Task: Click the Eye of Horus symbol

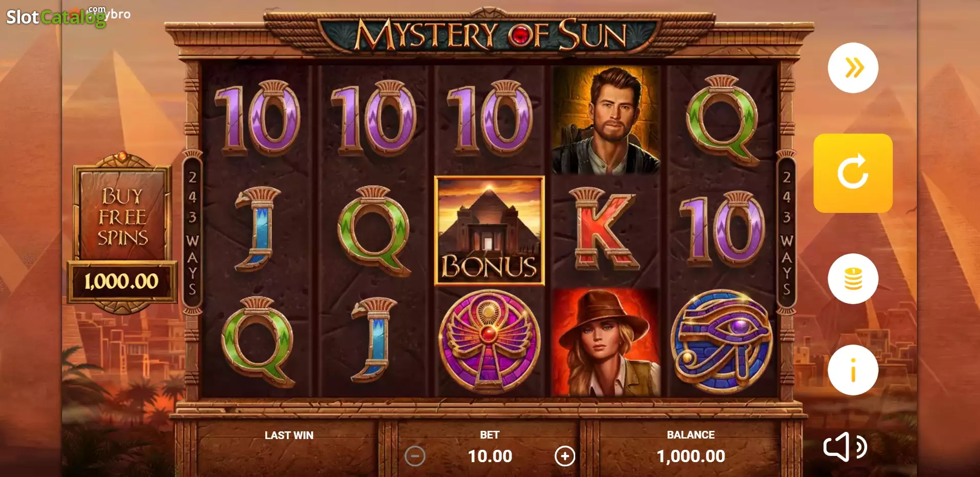Action: (x=722, y=341)
